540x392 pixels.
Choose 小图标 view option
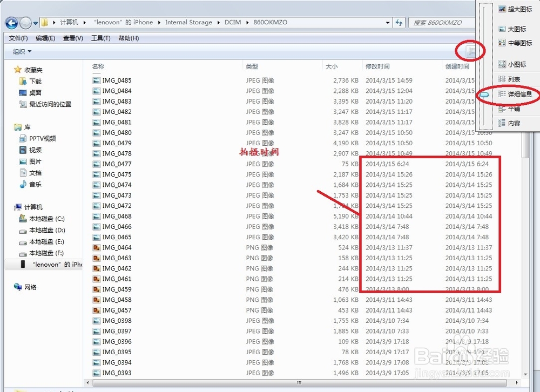[512, 64]
